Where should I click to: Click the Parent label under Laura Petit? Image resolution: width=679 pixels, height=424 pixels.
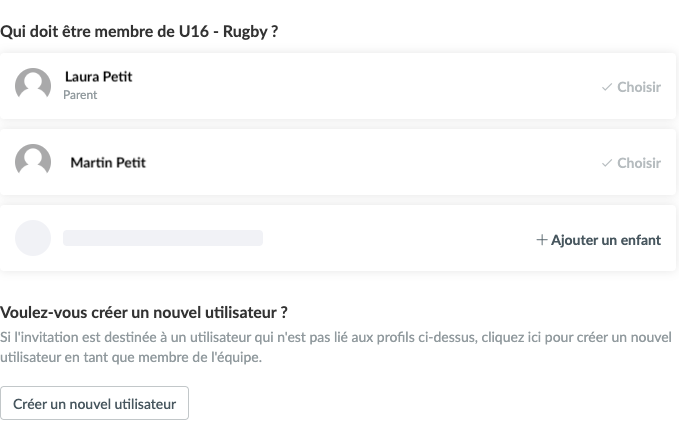point(80,95)
